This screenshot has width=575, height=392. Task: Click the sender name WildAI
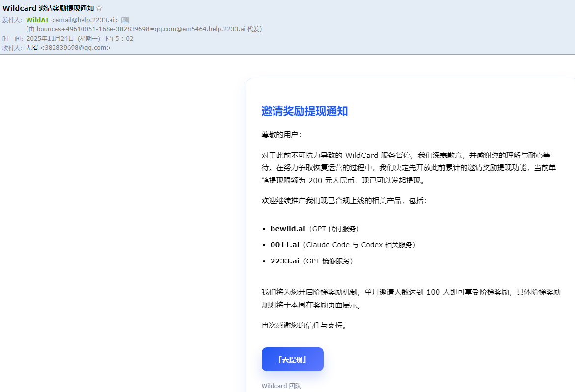[37, 20]
